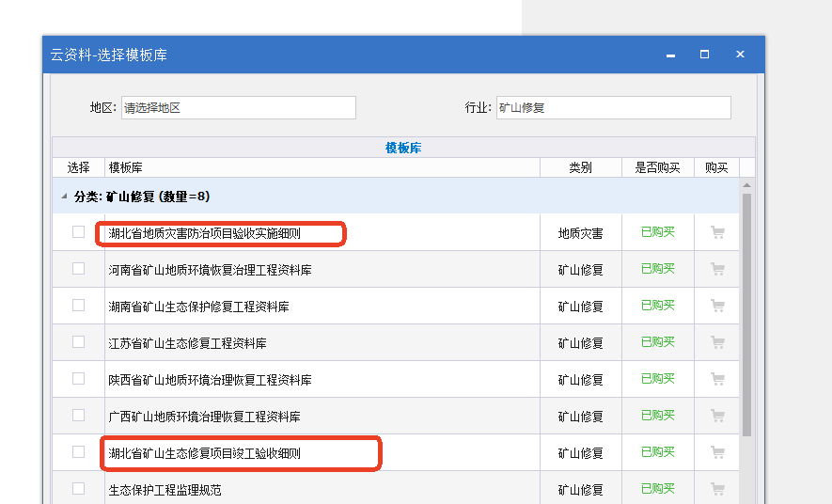Open the 行业 industry field showing 矿山修复
Image resolution: width=832 pixels, height=504 pixels.
click(613, 108)
